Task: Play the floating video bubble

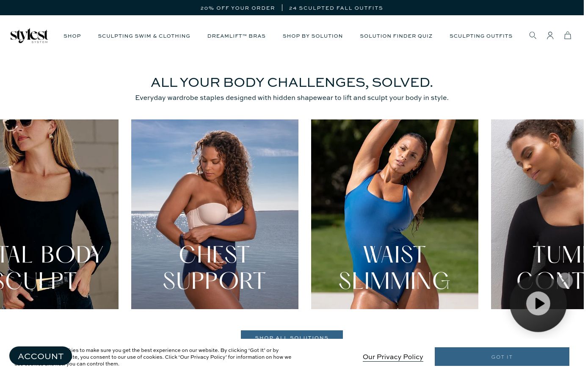Action: click(x=538, y=303)
